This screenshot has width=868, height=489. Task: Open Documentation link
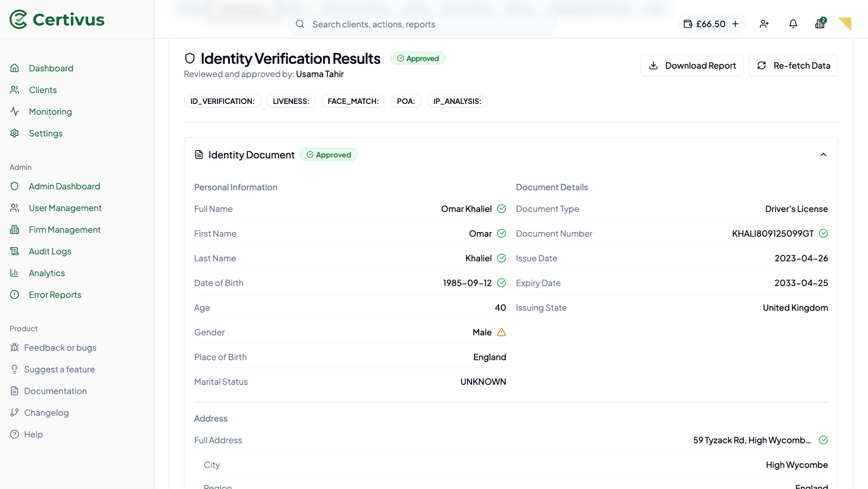click(x=55, y=391)
